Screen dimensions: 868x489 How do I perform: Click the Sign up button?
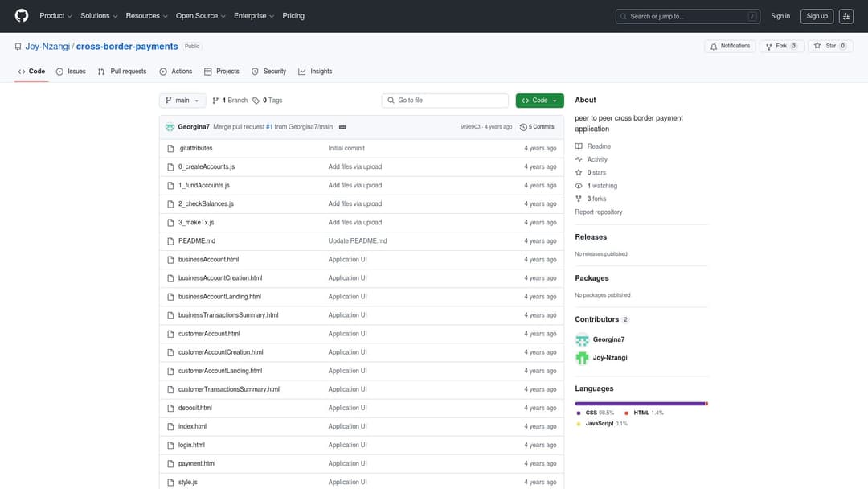pyautogui.click(x=817, y=16)
